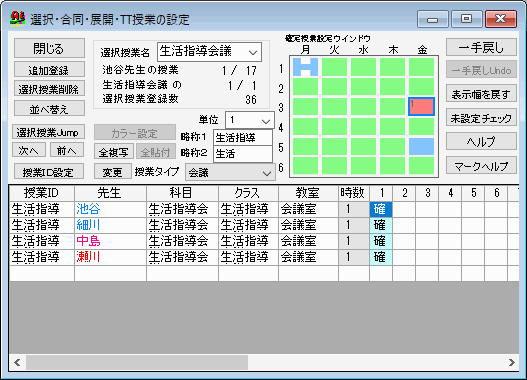527x380 pixels.
Task: Open the 単位 dropdown
Action: click(x=250, y=120)
